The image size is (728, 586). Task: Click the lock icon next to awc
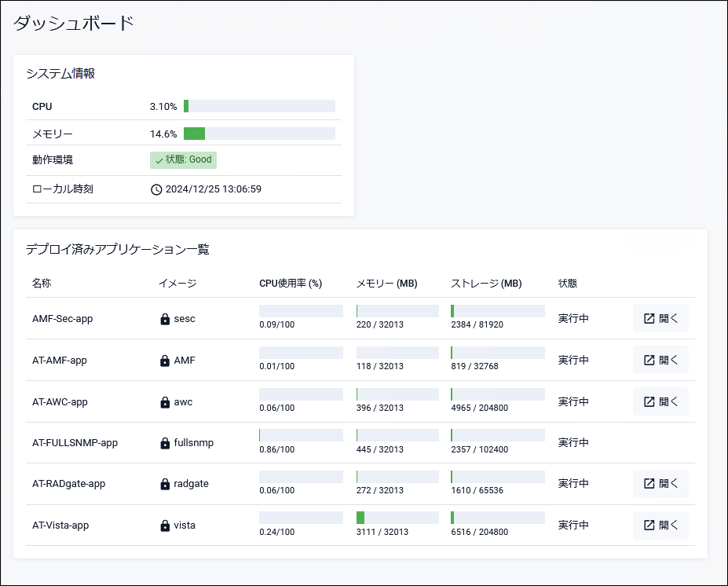pos(165,402)
